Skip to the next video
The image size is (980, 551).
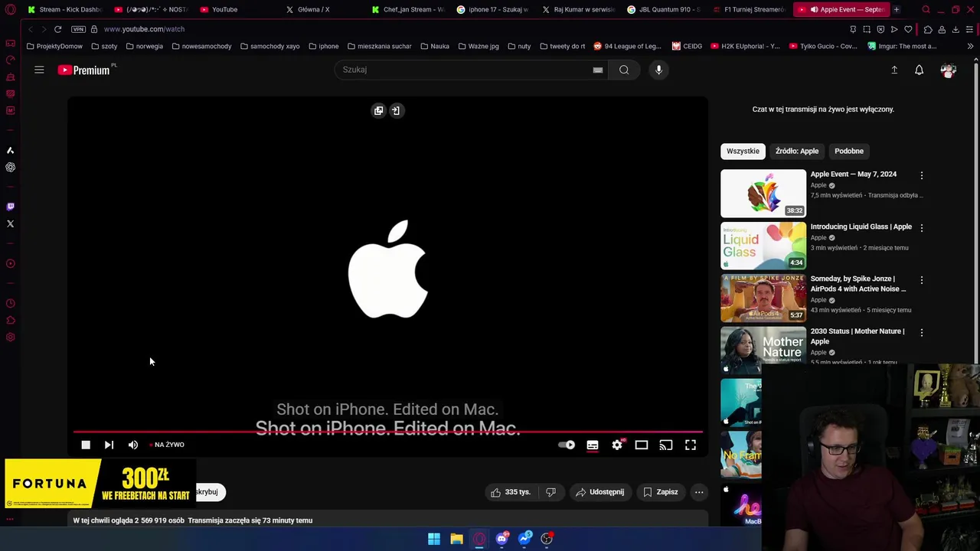point(109,445)
